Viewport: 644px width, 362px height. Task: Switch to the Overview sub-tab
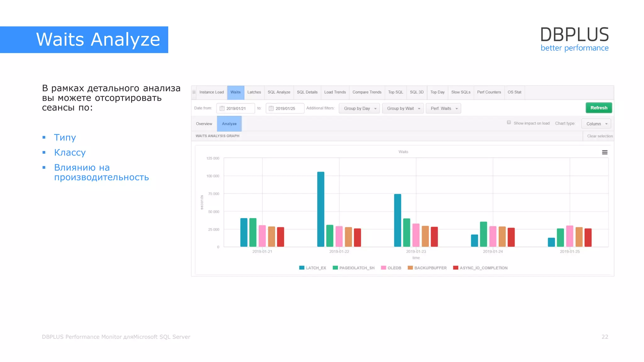pyautogui.click(x=204, y=124)
